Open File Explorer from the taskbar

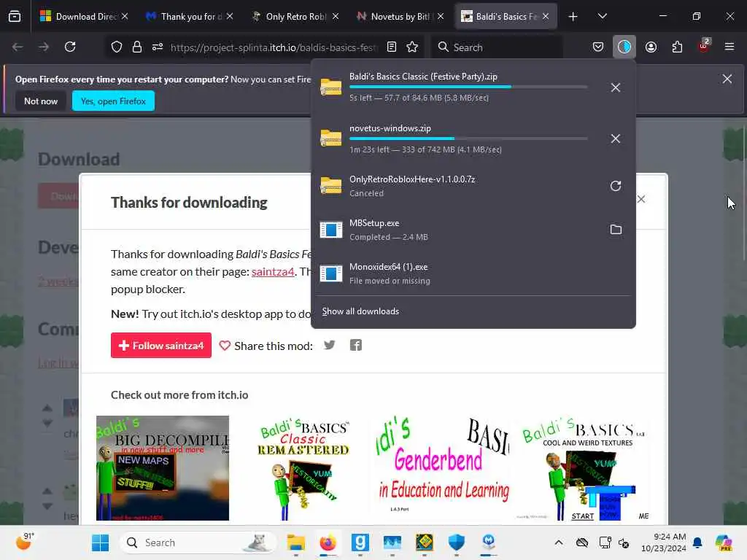click(296, 542)
